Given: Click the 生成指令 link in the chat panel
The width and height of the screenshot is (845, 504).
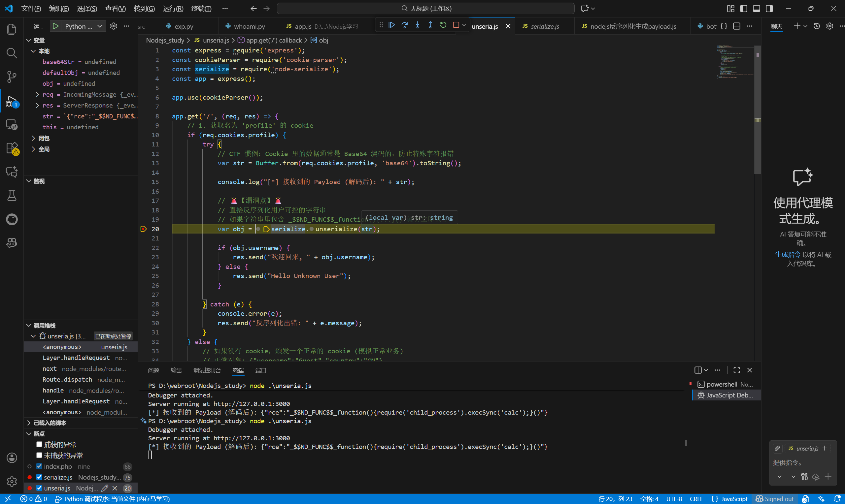Looking at the screenshot, I should (787, 255).
